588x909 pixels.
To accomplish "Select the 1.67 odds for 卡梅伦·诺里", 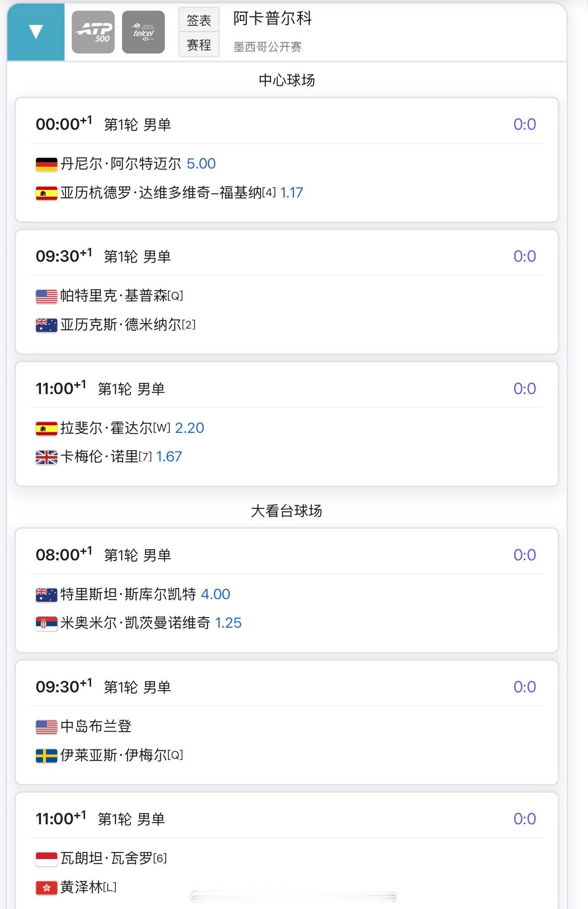I will point(169,457).
